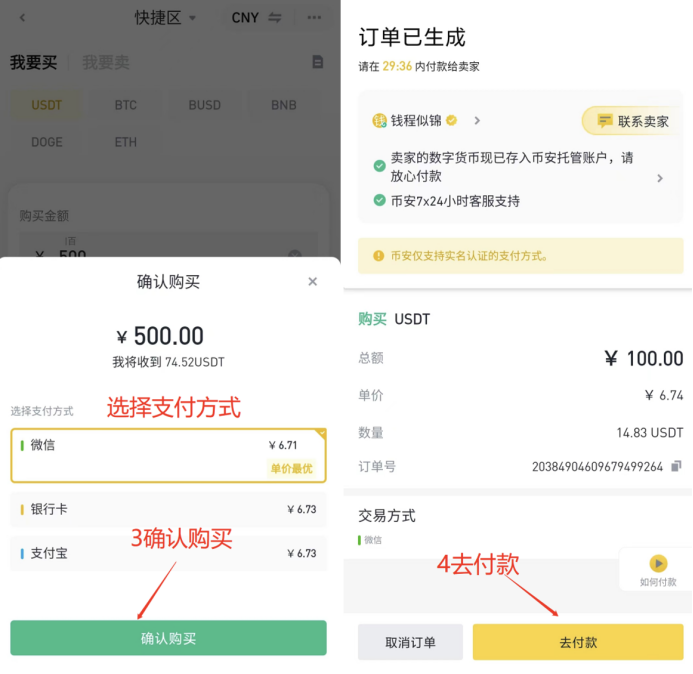Image resolution: width=693 pixels, height=674 pixels.
Task: Tap the 币安7x24小时客服支持 line
Action: (455, 201)
